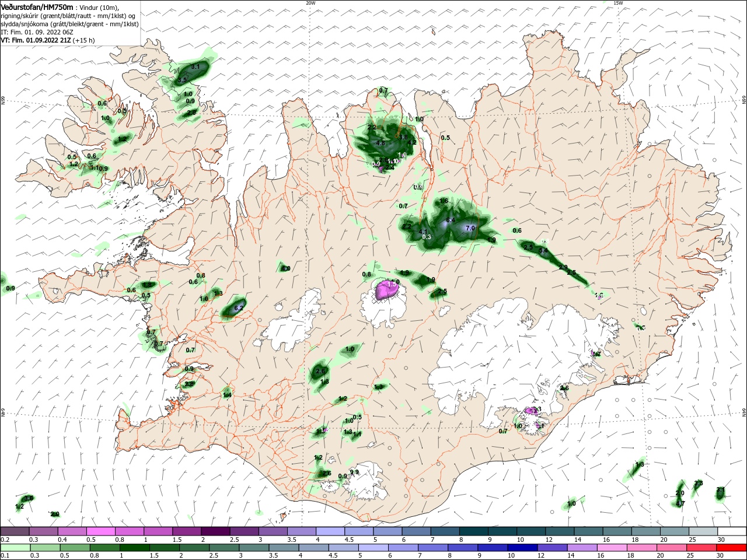Select navy blue rain swatch between 10 and 12

coord(522,548)
